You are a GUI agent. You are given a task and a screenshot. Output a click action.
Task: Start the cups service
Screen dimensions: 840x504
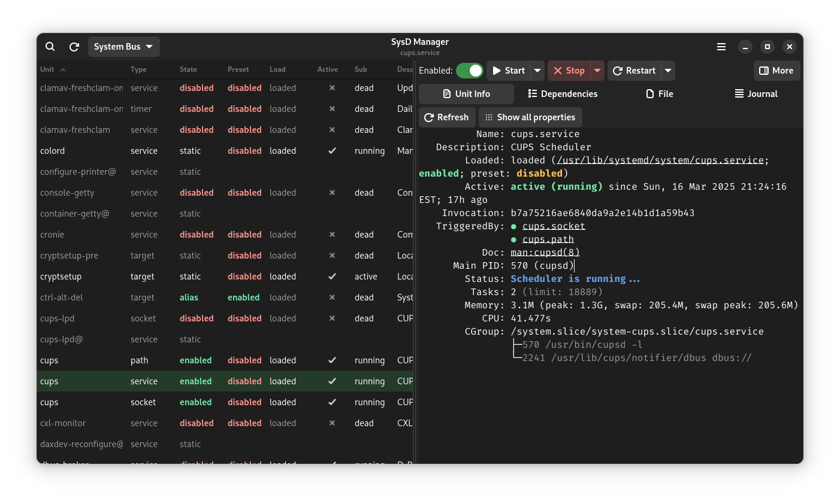[509, 71]
